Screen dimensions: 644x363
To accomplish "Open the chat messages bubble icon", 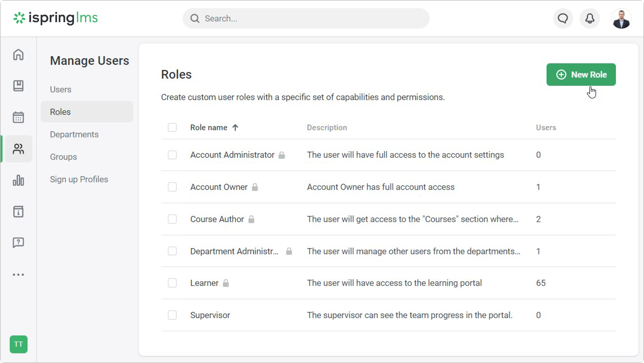I will click(563, 19).
